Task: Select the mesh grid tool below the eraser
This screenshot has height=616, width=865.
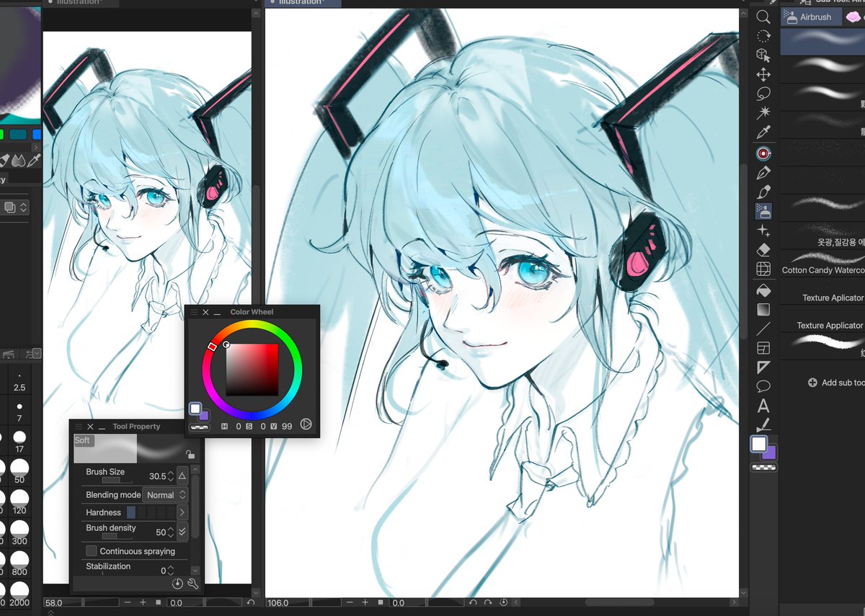Action: (x=763, y=269)
